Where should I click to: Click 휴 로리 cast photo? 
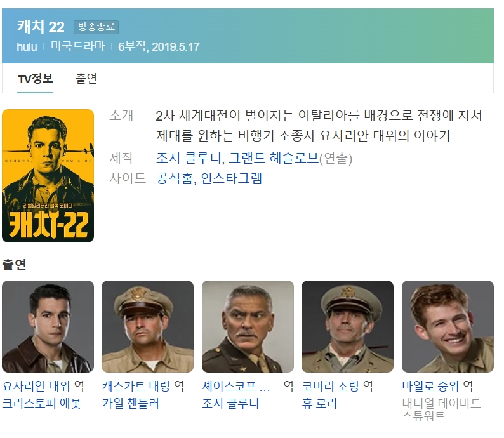coord(347,326)
